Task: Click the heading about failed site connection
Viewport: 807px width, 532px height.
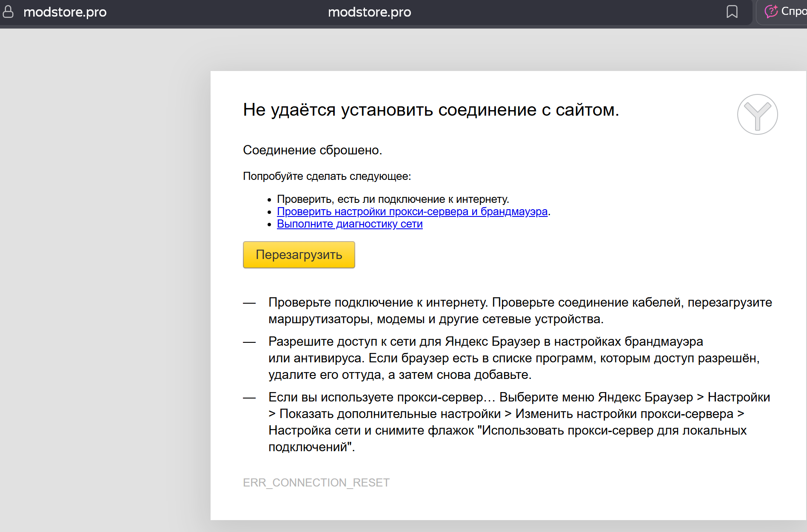Action: 431,110
